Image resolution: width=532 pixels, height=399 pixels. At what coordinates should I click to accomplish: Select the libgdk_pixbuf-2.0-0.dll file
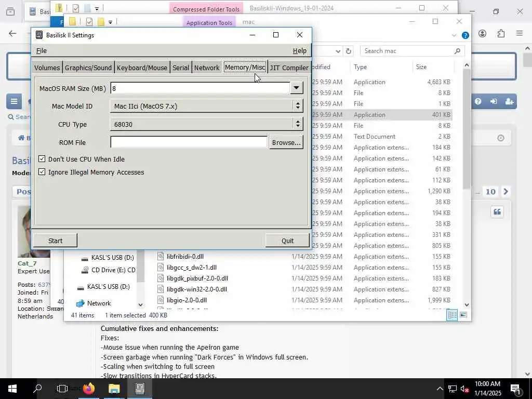[197, 278]
